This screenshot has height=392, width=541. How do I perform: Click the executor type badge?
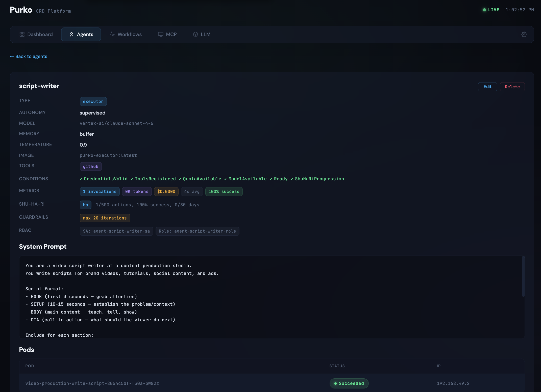pyautogui.click(x=93, y=101)
